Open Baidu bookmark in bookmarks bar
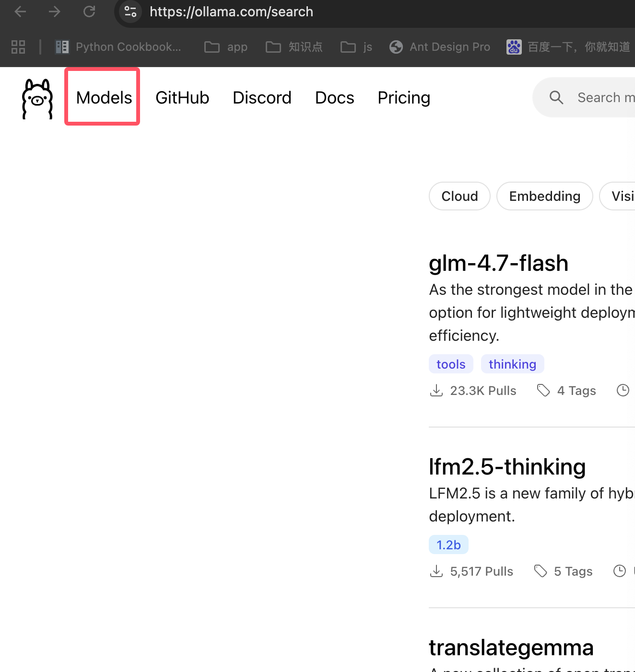Viewport: 635px width, 672px height. 568,47
